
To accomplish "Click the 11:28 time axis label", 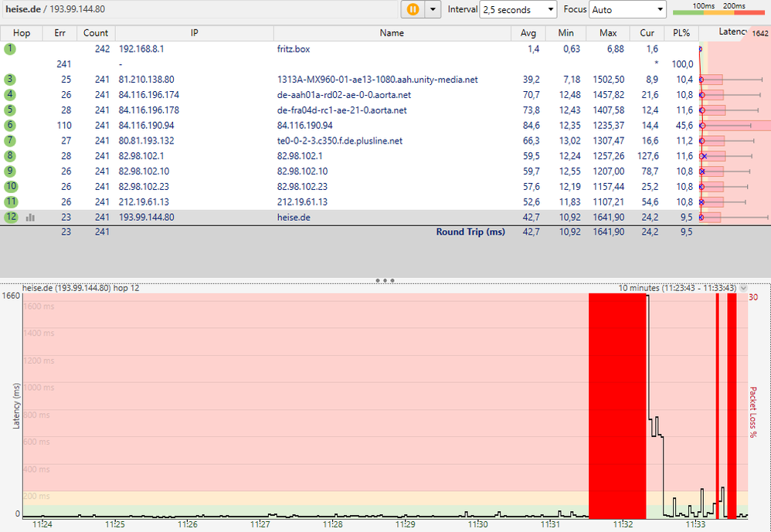I will (333, 524).
